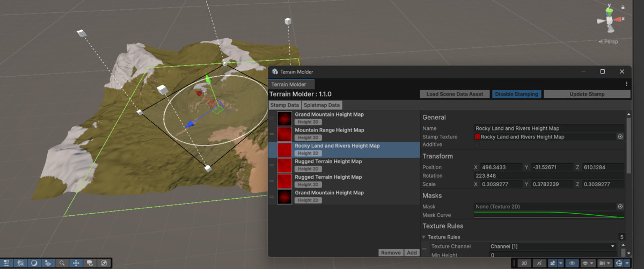
Task: Click the compass orientation icon
Action: pyautogui.click(x=104, y=263)
